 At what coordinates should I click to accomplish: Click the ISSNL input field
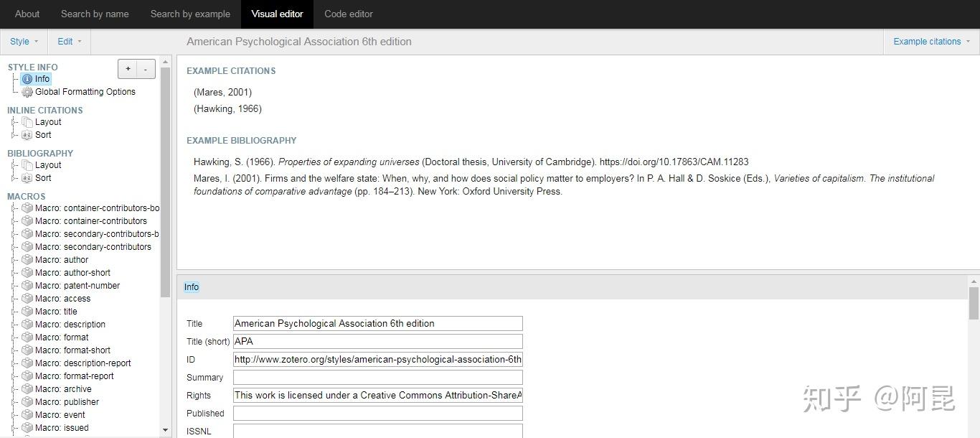[378, 431]
